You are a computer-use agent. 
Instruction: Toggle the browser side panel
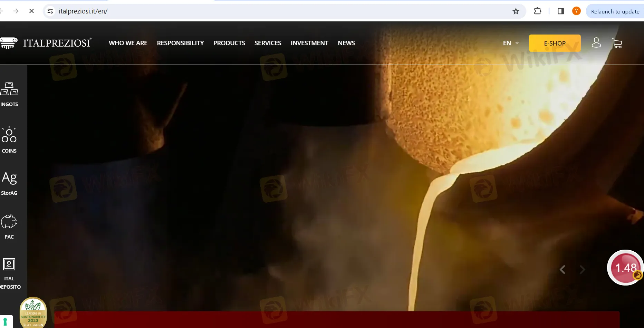[x=561, y=11]
